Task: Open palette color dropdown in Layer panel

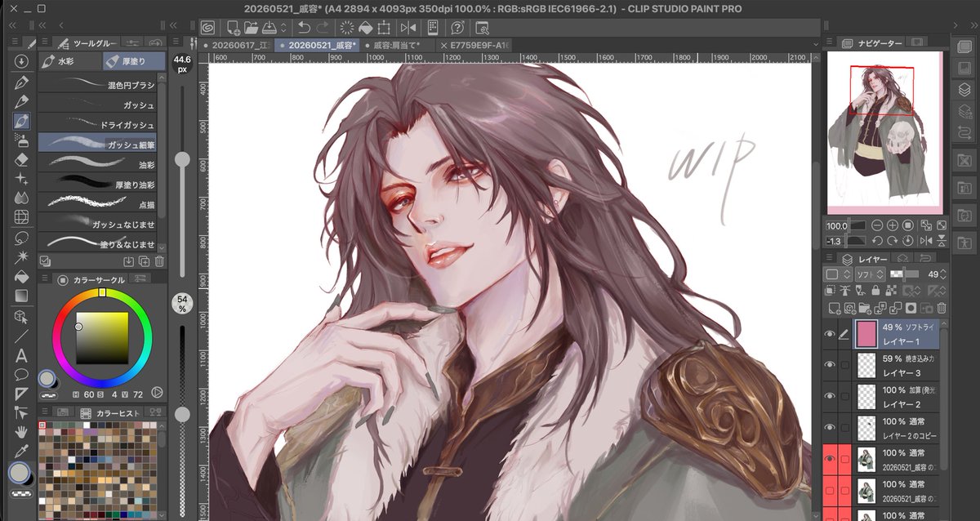Action: tap(837, 274)
